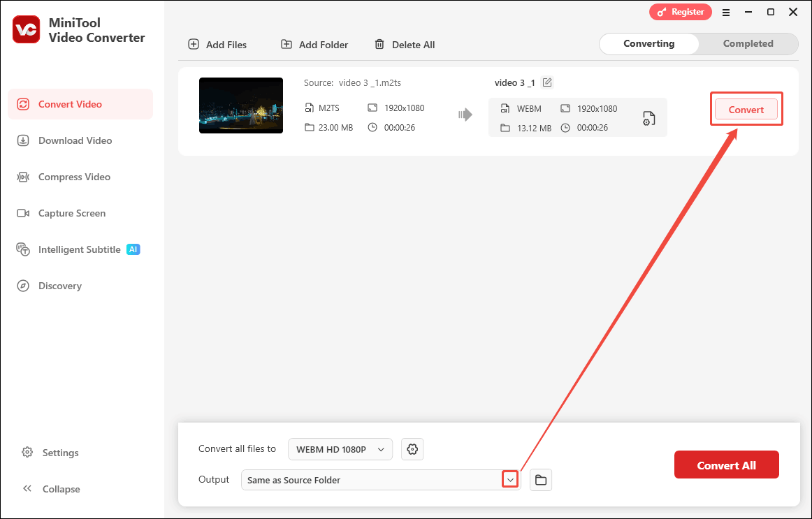Expand the Output path dropdown arrow
The height and width of the screenshot is (519, 812).
click(x=510, y=479)
